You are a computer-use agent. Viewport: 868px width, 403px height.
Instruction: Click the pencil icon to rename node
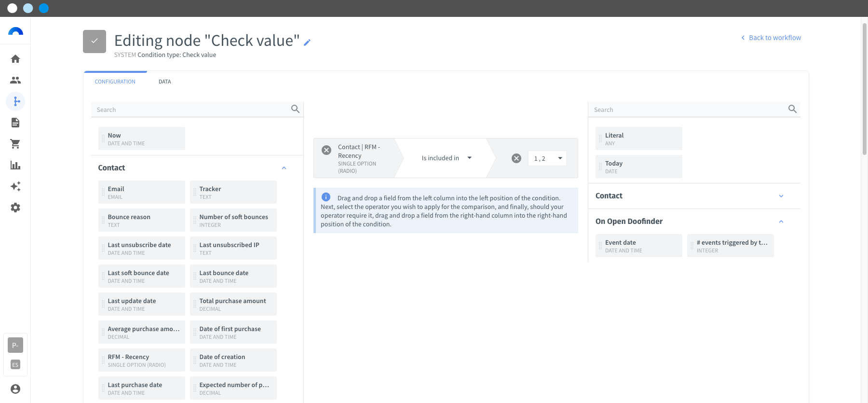click(x=307, y=42)
